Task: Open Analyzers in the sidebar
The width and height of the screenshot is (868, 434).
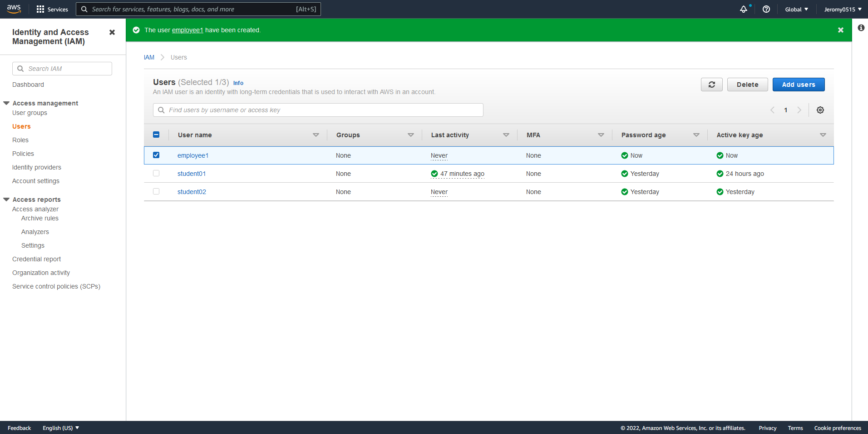Action: (x=35, y=232)
